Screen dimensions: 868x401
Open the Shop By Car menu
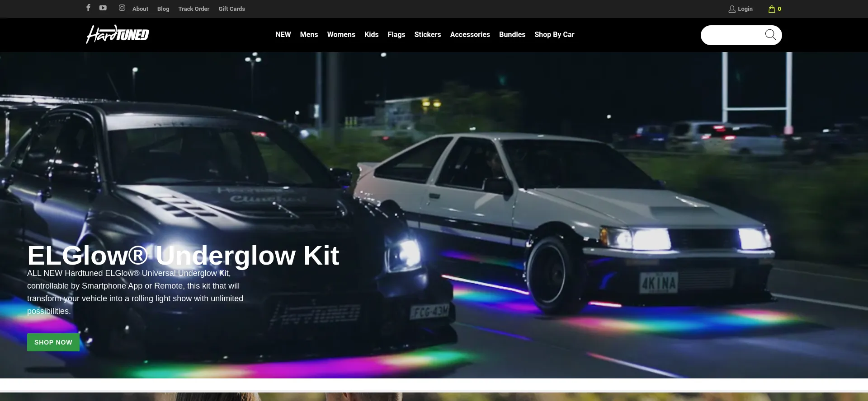pos(554,35)
